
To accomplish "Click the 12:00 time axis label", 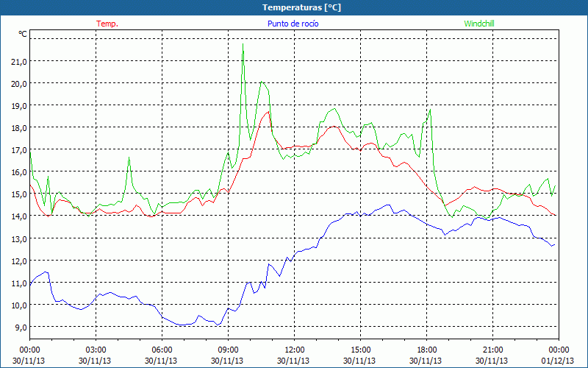I will click(x=295, y=350).
